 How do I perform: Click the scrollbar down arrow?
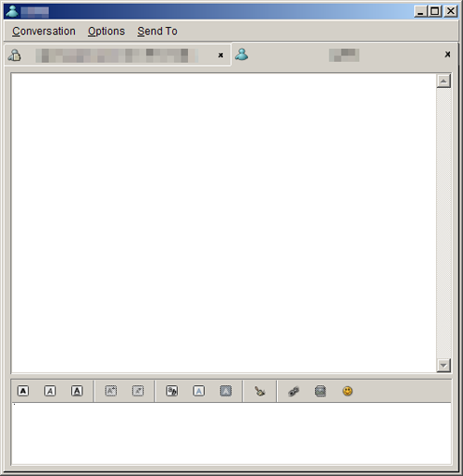tap(444, 366)
